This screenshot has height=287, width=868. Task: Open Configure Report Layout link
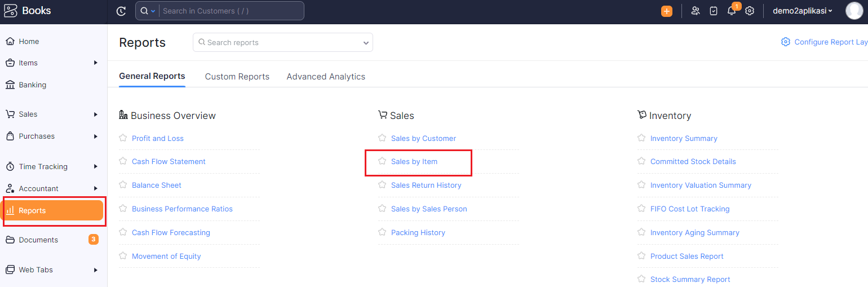(x=825, y=42)
